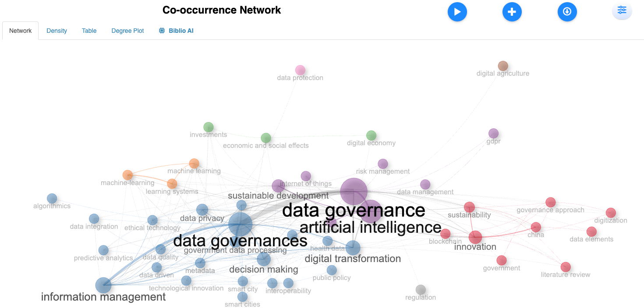Open the Biblio AI tab
The height and width of the screenshot is (308, 644).
click(x=176, y=31)
